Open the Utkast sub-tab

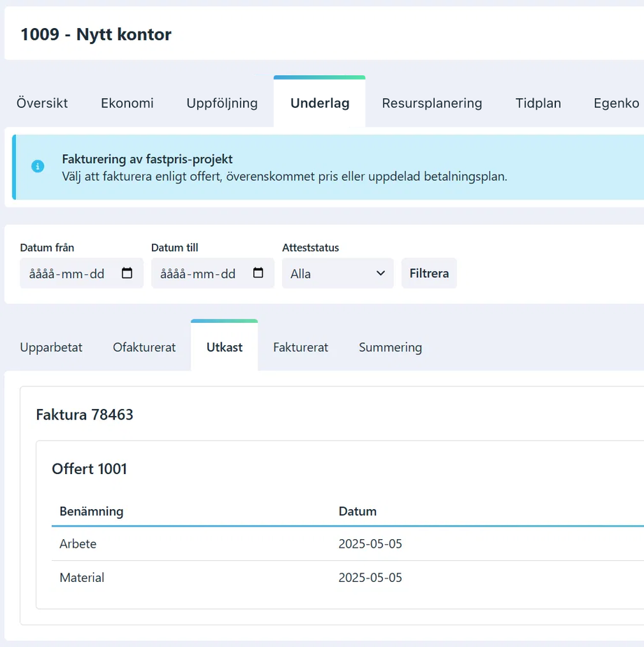224,347
